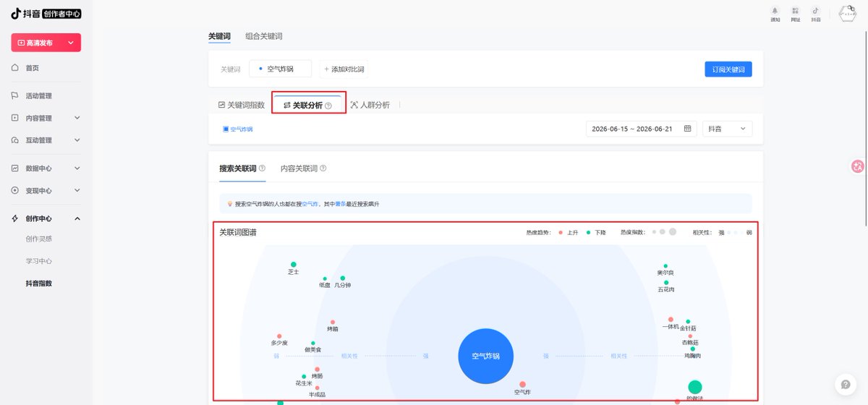Click the flag icon beside 活动管理

15,95
